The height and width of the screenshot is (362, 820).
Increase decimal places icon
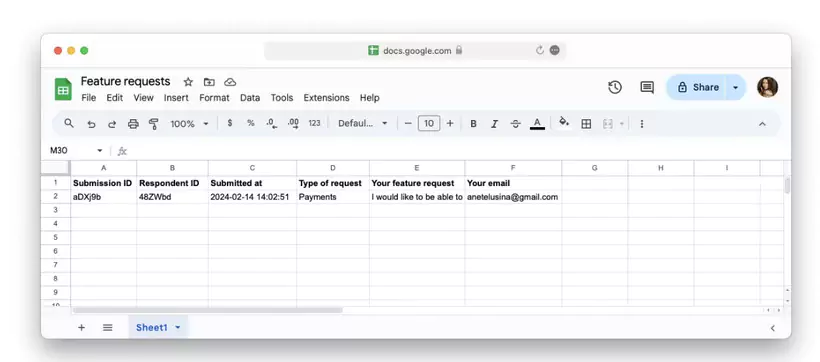click(293, 124)
